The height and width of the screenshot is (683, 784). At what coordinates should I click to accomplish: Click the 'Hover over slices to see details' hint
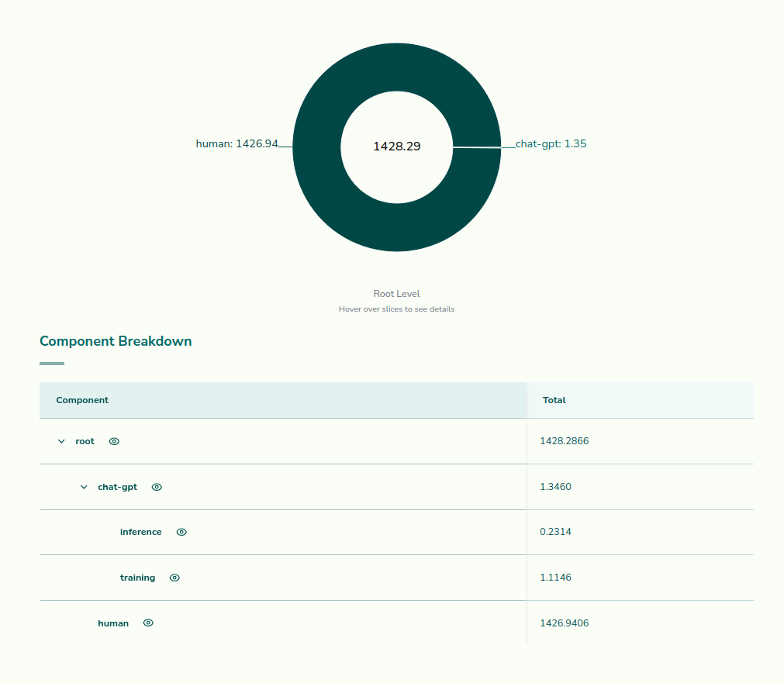(x=396, y=309)
